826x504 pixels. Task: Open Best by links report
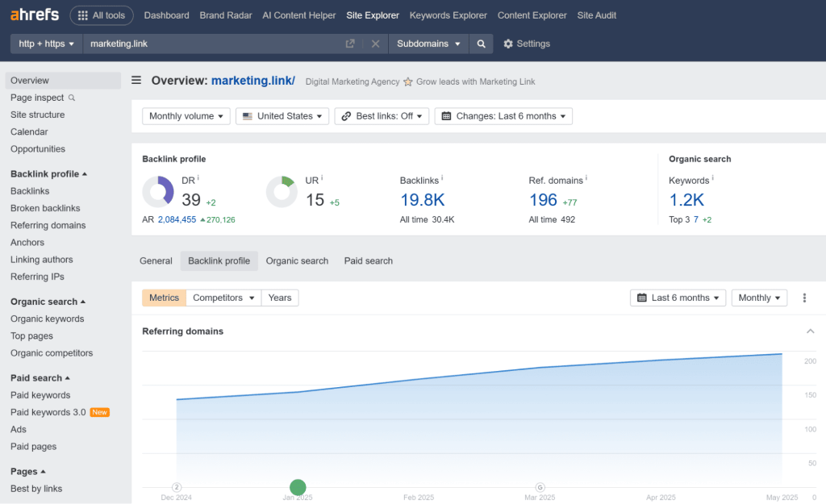pyautogui.click(x=36, y=489)
